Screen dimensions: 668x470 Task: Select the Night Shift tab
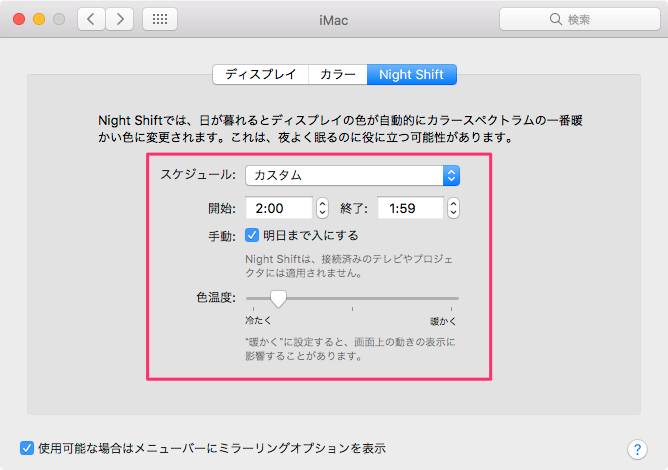tap(411, 74)
